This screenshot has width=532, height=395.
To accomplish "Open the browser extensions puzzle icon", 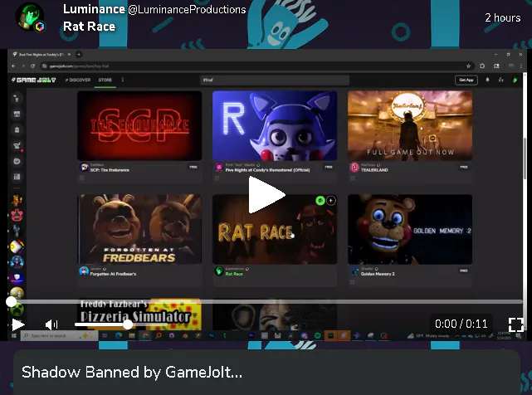I will click(482, 66).
